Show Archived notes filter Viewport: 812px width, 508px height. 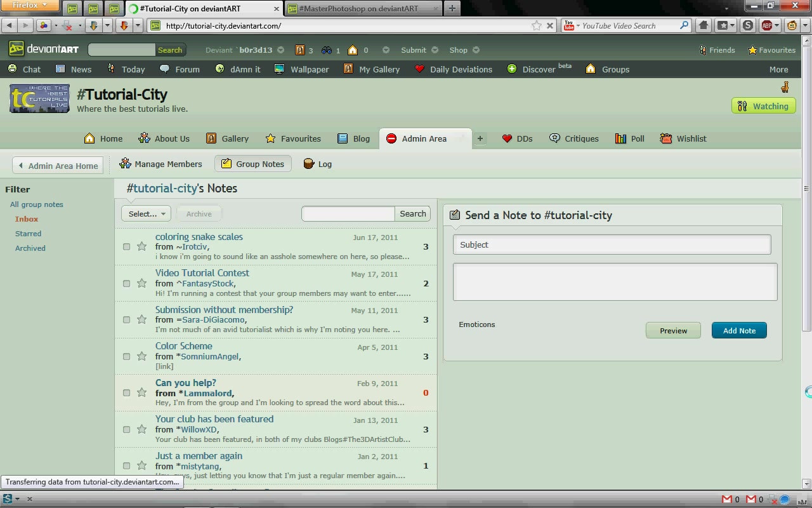pyautogui.click(x=30, y=248)
